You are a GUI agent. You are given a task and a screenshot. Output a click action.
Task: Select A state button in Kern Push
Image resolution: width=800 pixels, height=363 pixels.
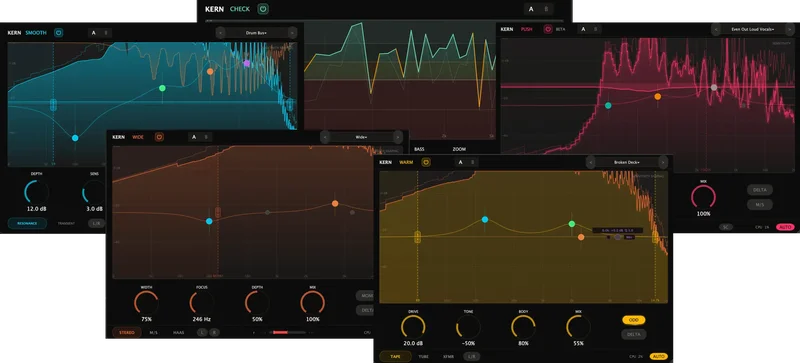[584, 29]
